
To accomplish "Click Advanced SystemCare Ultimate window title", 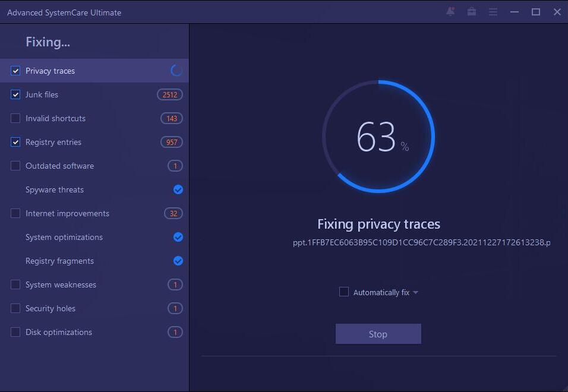I will coord(64,12).
